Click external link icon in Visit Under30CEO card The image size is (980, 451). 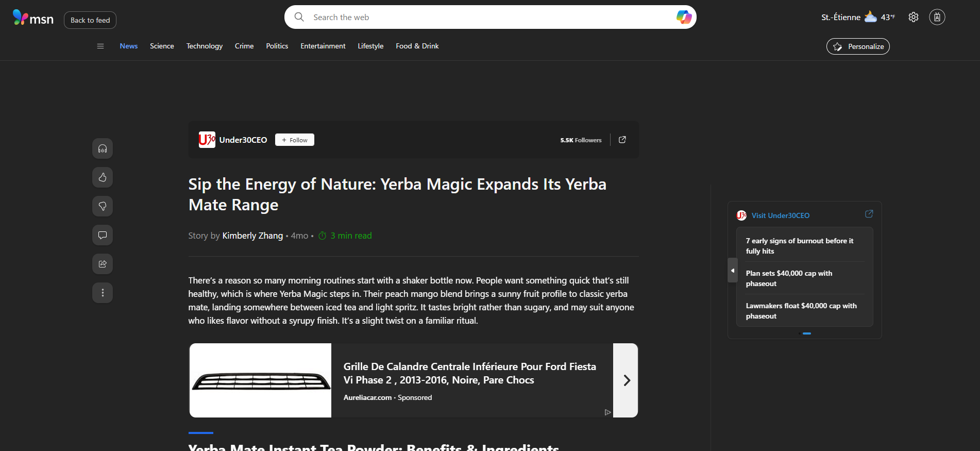coord(869,214)
